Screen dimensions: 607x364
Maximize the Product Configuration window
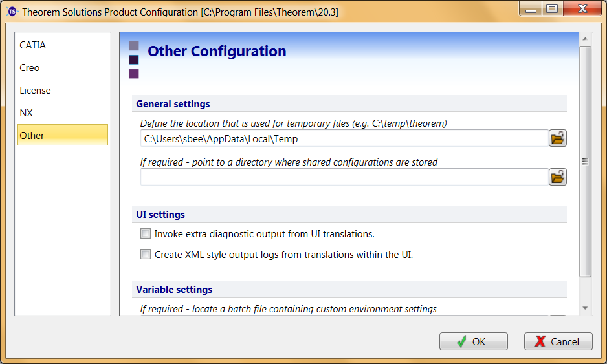tap(553, 8)
